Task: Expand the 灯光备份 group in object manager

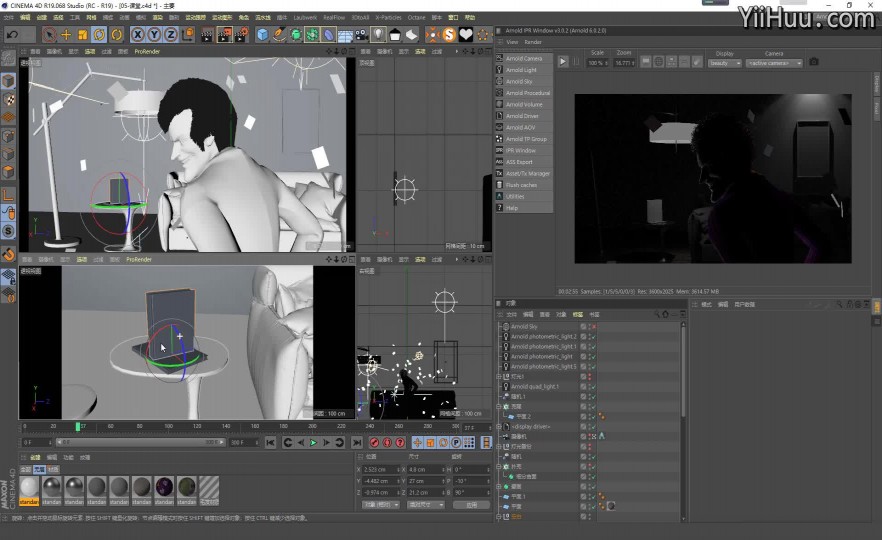Action: 499,447
